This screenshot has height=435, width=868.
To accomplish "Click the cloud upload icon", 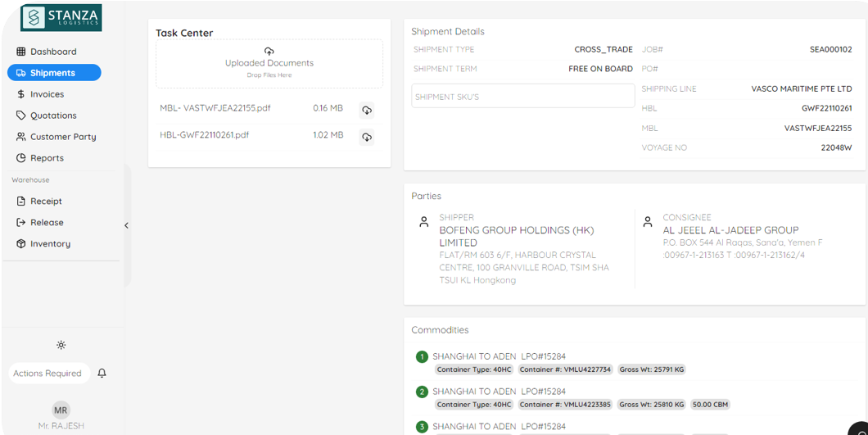I will (269, 52).
